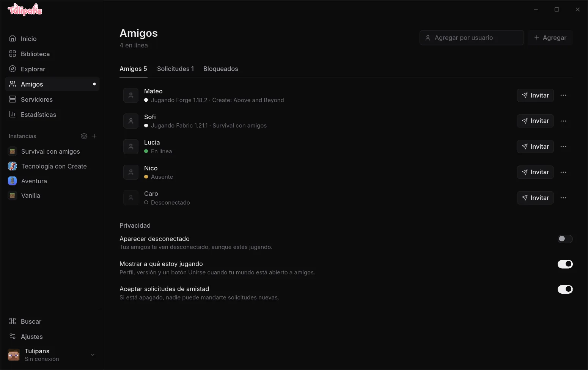Click the plus icon beside Instancias
The height and width of the screenshot is (370, 588).
(x=94, y=136)
